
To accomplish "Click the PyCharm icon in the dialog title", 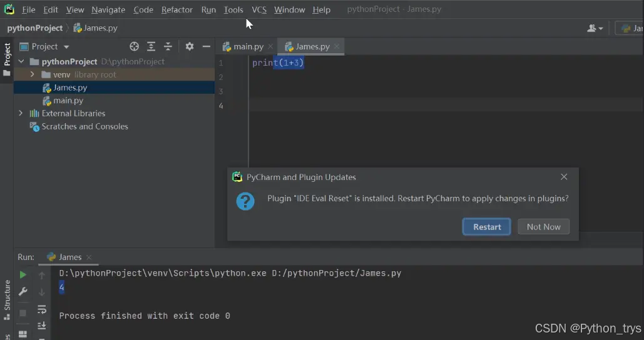I will pos(237,177).
